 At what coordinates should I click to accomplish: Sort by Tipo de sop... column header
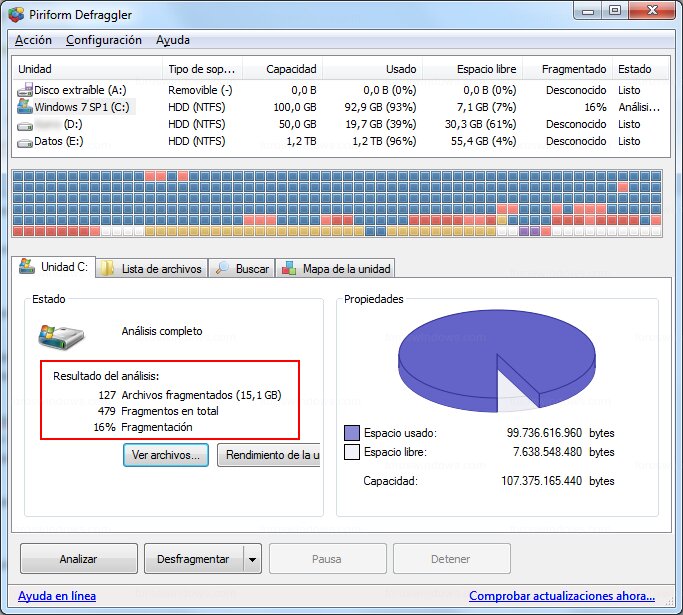202,69
